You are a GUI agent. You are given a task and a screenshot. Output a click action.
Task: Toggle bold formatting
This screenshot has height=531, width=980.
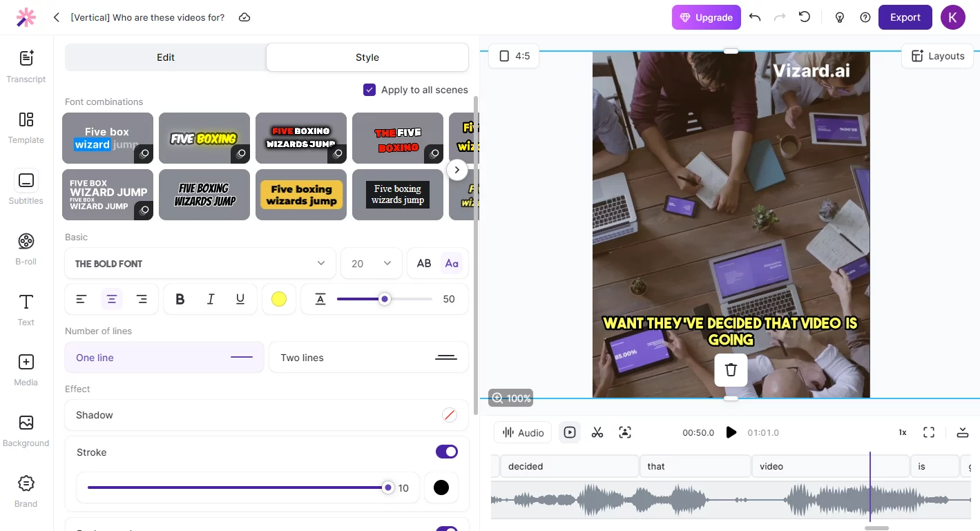pyautogui.click(x=180, y=299)
